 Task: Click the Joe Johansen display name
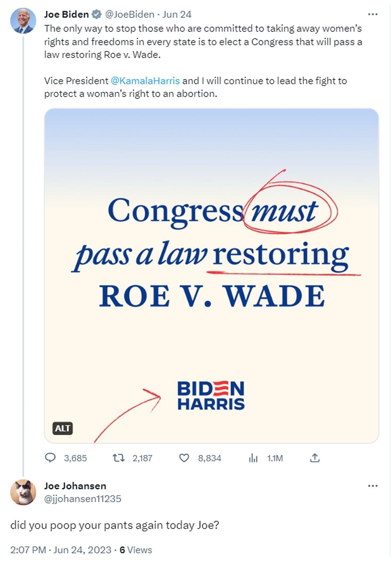[75, 486]
